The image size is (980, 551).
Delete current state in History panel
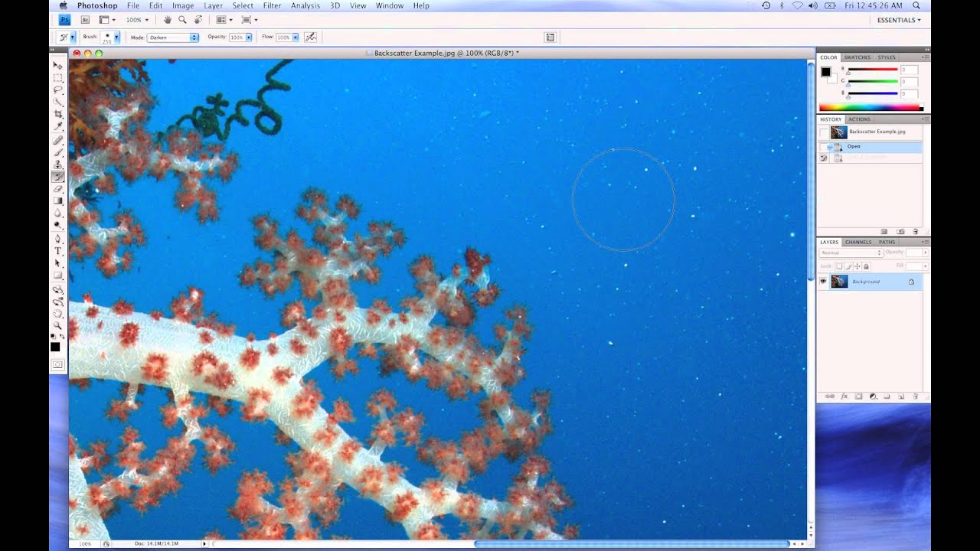[x=915, y=231]
